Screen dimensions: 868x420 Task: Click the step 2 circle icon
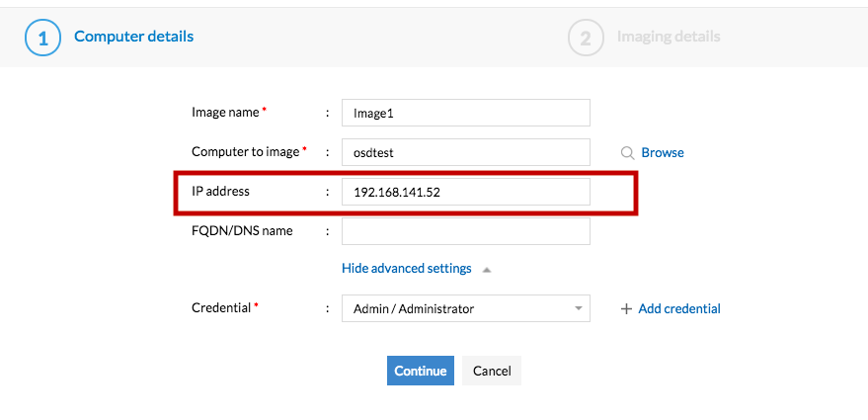(x=586, y=38)
